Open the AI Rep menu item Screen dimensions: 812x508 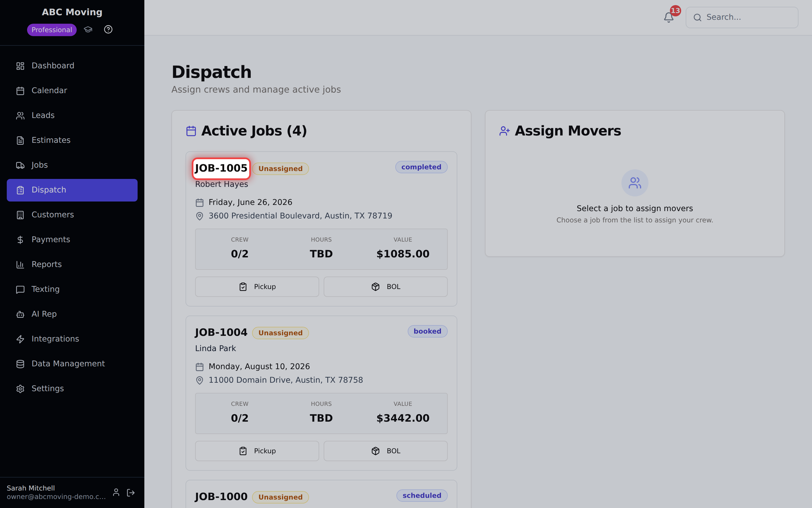(x=72, y=314)
